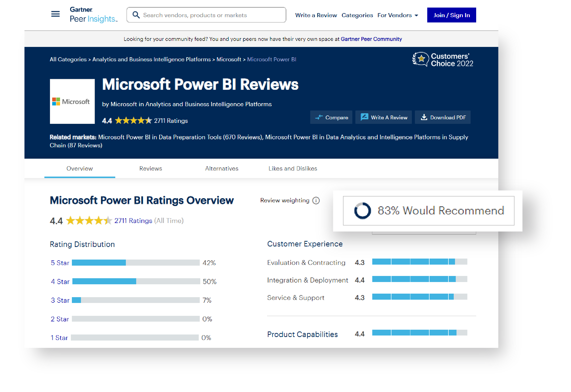Screen dimensions: 571x392
Task: Open Data Preparation Tools related market link
Action: pyautogui.click(x=180, y=137)
